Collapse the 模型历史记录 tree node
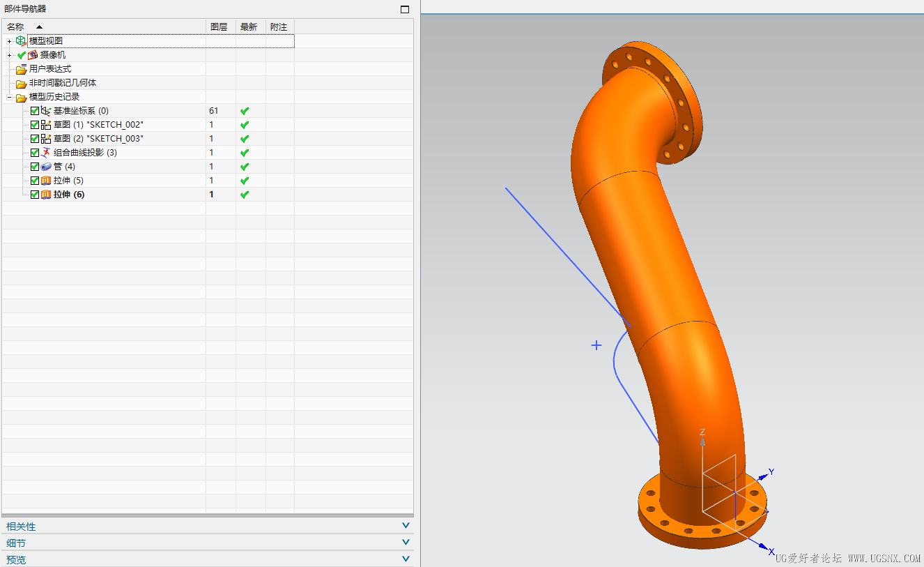 (x=10, y=97)
